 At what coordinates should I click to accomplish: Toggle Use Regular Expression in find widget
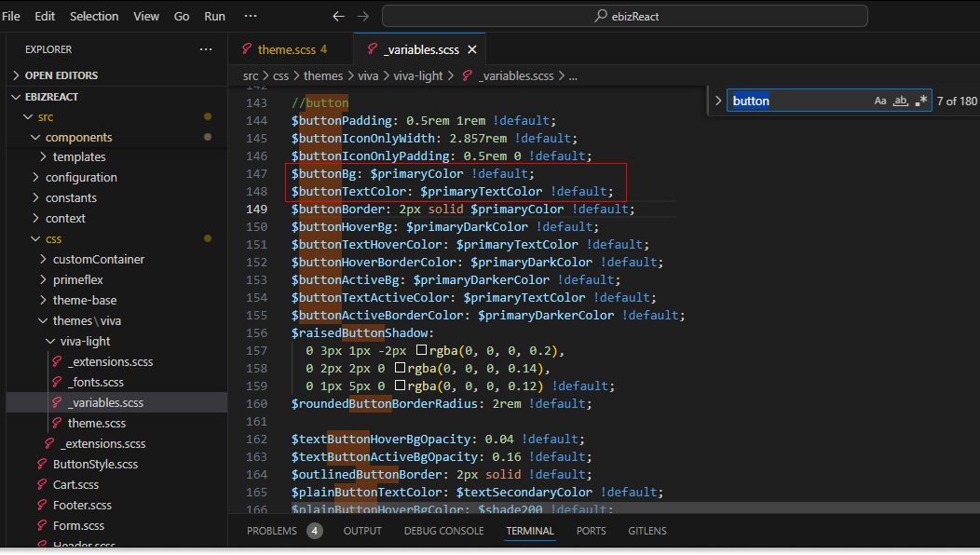920,101
